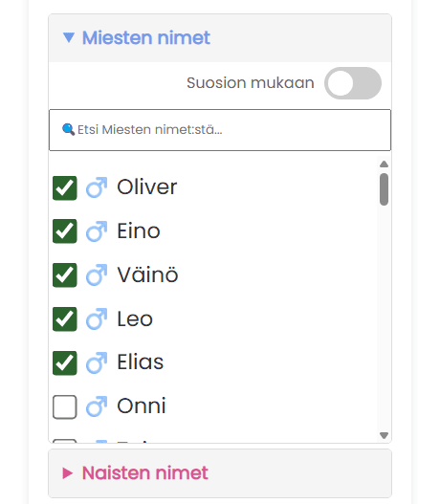Collapse the Miesten nimet section triangle
Screen dimensions: 440x504
point(69,37)
